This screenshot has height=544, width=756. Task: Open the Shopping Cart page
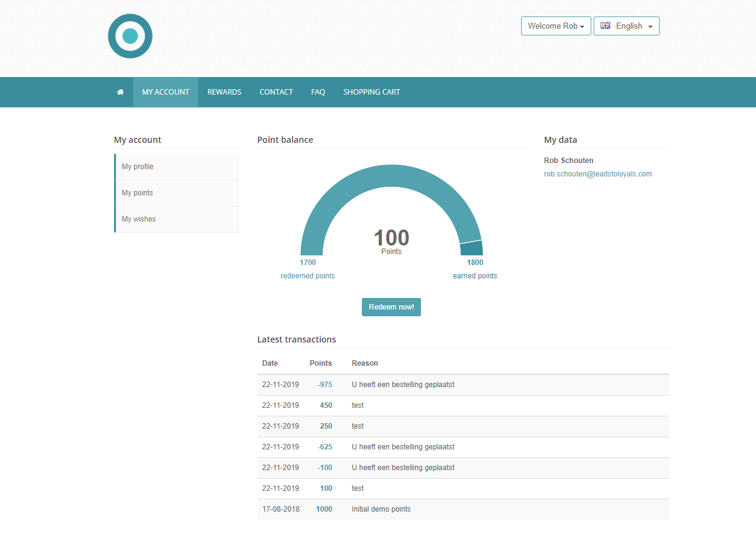372,92
